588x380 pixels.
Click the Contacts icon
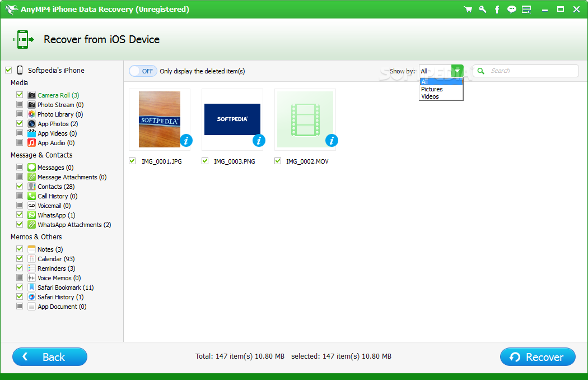point(31,186)
